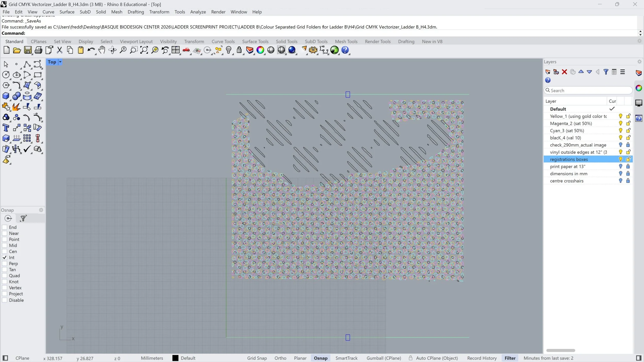
Task: Enable the Mid osnap checkbox
Action: pyautogui.click(x=4, y=245)
